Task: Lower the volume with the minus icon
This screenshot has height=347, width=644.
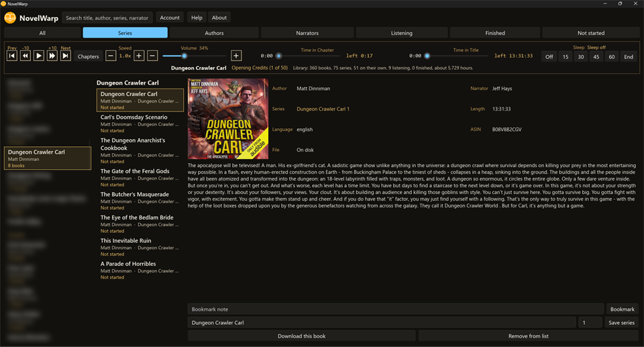Action: pos(152,56)
